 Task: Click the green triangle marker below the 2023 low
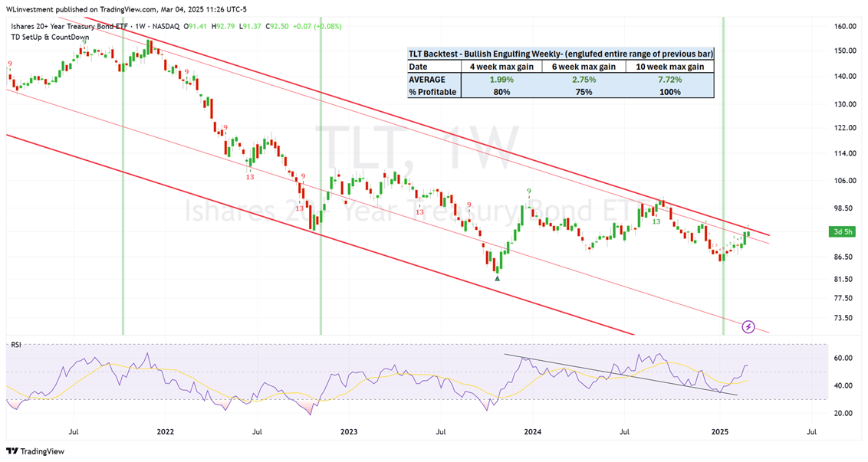coord(497,278)
